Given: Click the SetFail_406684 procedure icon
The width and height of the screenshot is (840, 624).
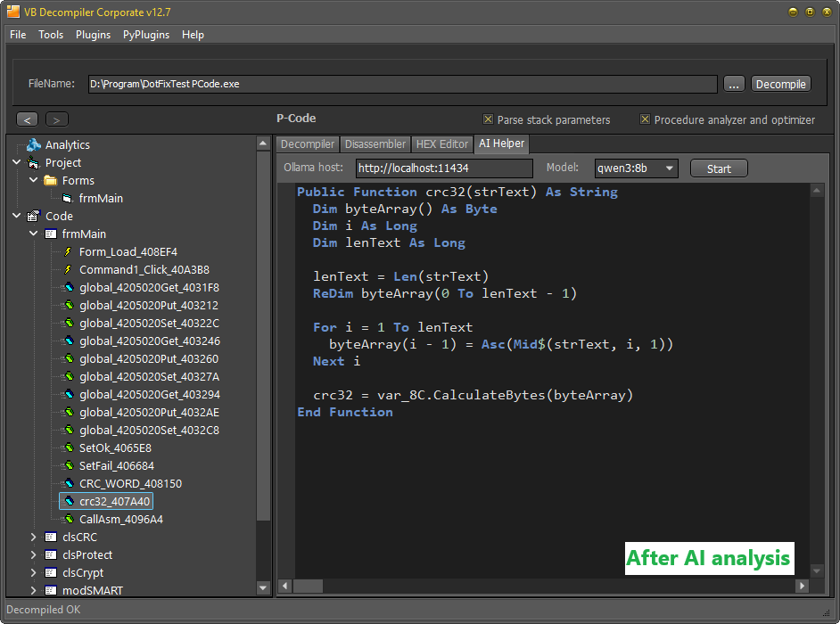Looking at the screenshot, I should point(68,466).
